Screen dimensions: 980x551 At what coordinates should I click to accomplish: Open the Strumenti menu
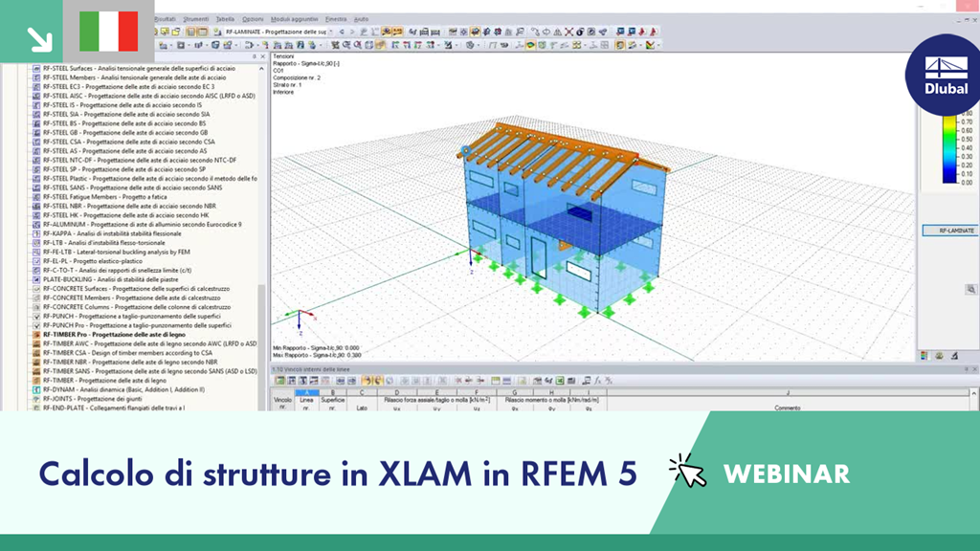pyautogui.click(x=195, y=19)
